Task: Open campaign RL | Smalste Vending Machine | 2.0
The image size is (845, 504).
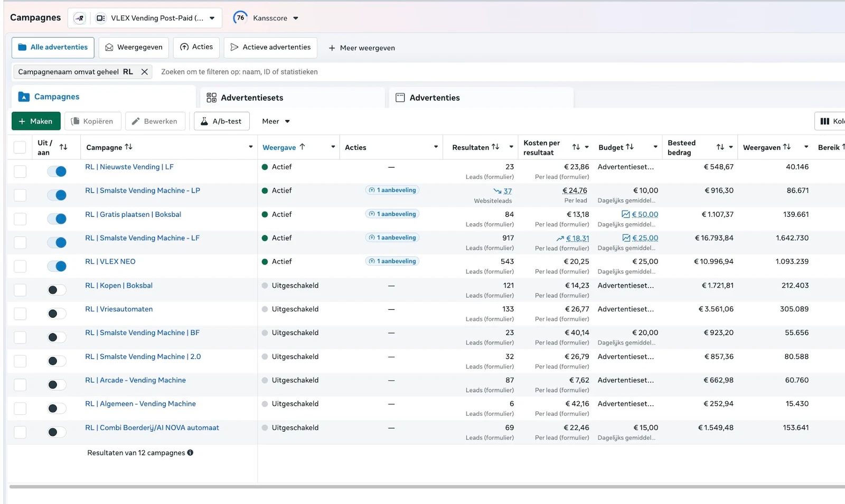Action: [143, 357]
